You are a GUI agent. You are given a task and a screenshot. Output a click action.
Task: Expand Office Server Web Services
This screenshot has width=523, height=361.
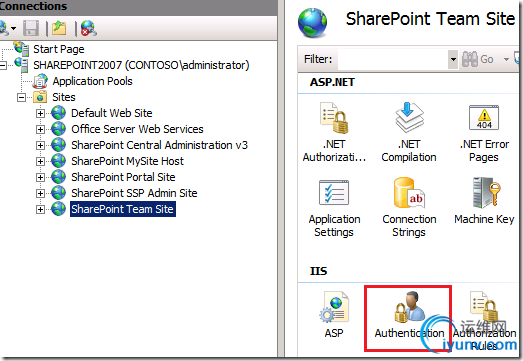pyautogui.click(x=40, y=129)
